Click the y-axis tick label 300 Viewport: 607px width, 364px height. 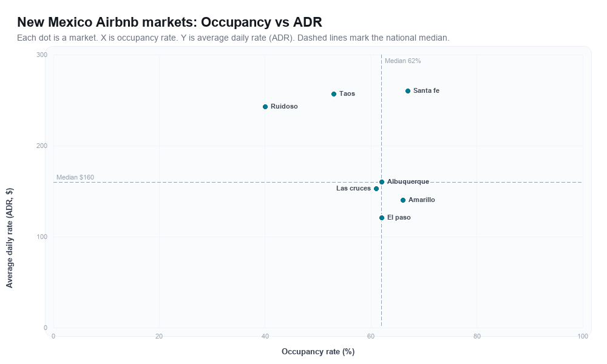coord(42,55)
